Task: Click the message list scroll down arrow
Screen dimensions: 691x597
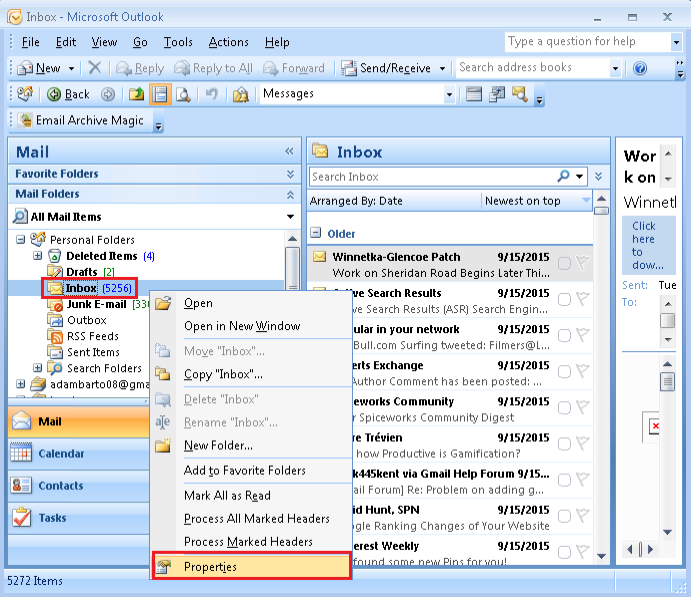Action: pos(601,556)
